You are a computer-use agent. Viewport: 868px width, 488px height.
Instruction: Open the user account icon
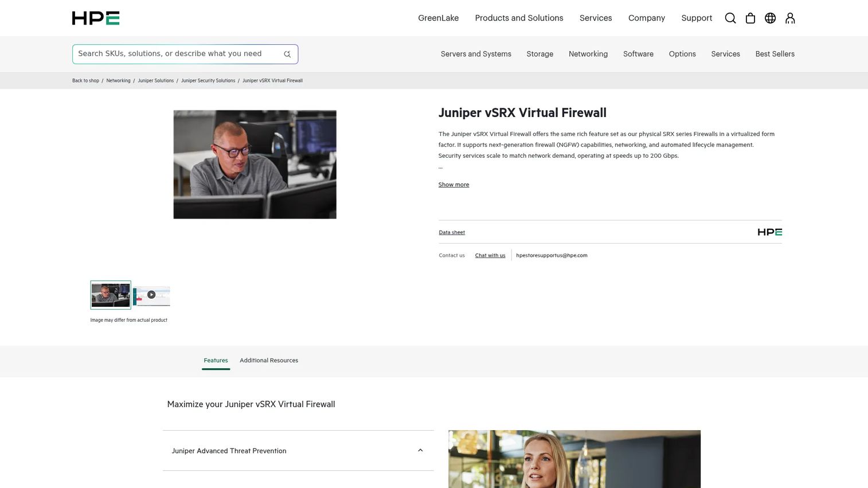coord(790,18)
